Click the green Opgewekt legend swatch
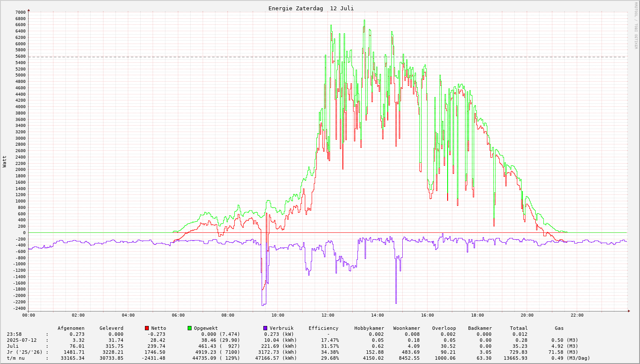This screenshot has height=364, width=640. pos(190,328)
